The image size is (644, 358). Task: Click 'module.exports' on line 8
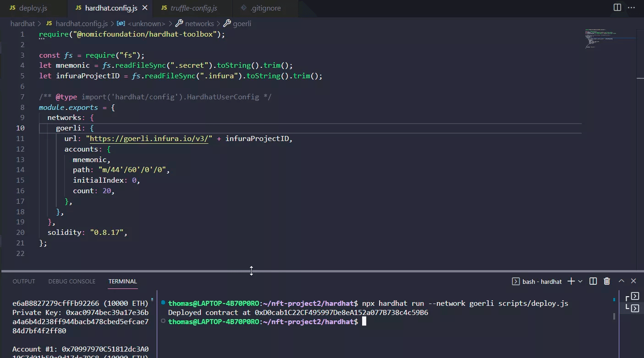[x=68, y=108]
